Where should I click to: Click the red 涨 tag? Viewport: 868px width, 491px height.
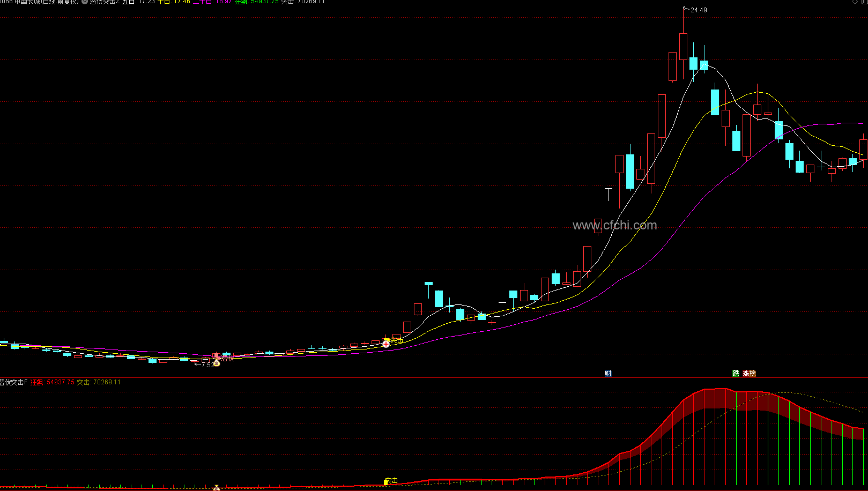point(746,374)
